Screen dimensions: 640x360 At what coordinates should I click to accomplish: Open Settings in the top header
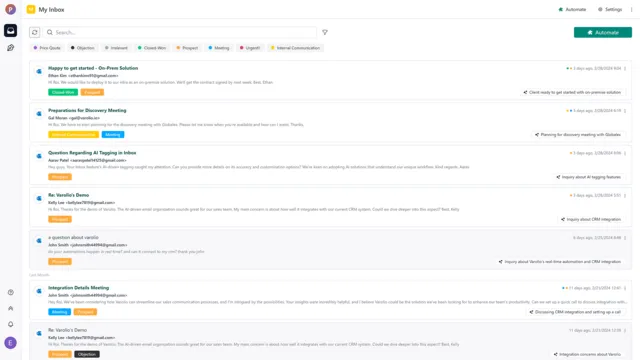point(610,9)
